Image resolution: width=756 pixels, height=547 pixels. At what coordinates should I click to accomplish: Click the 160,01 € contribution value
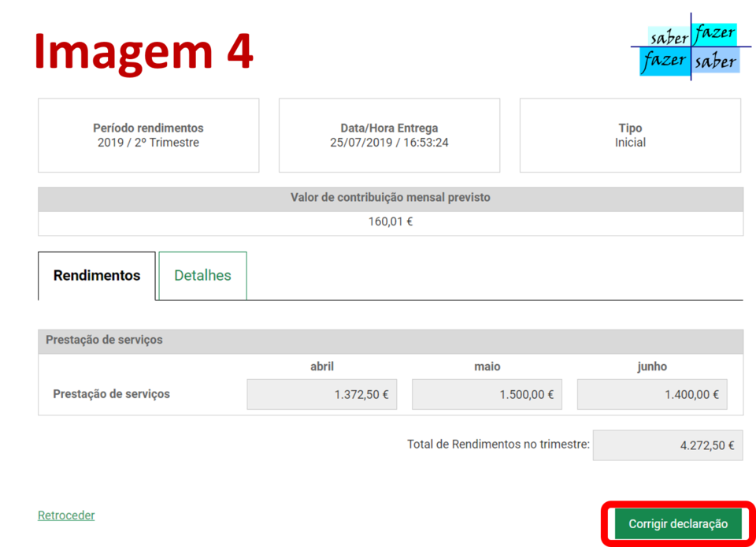tap(390, 222)
